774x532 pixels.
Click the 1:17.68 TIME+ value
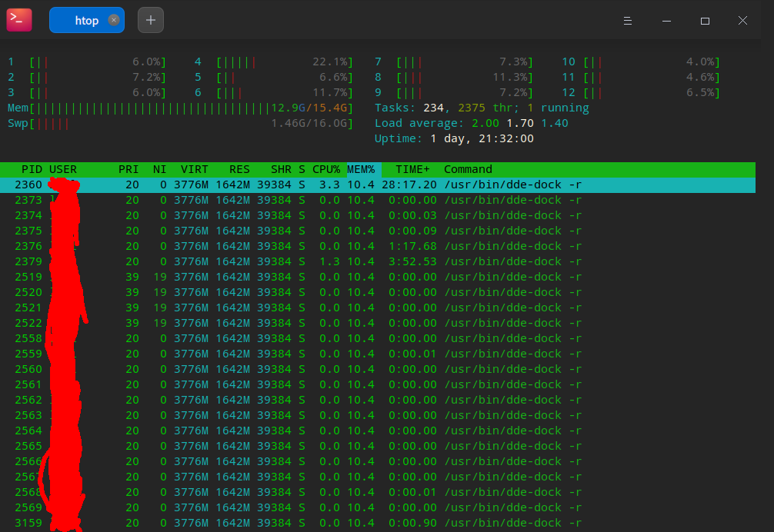point(412,246)
